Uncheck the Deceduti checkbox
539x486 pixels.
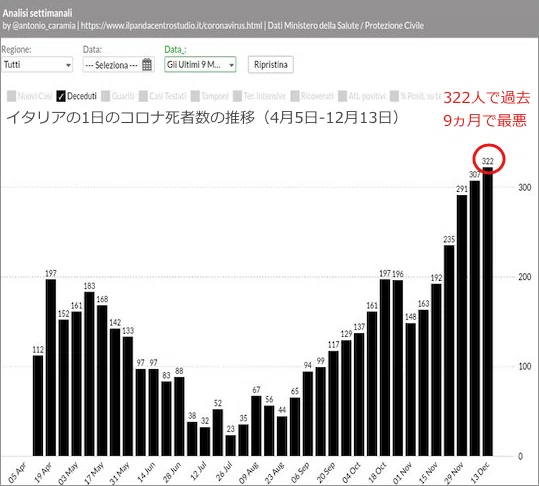(x=61, y=96)
